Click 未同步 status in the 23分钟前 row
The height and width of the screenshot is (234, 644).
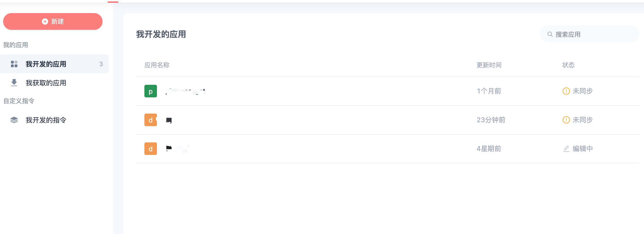(578, 120)
